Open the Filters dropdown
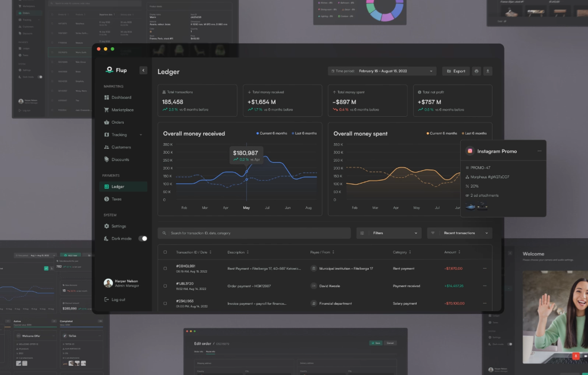Image resolution: width=588 pixels, height=375 pixels. pyautogui.click(x=389, y=233)
